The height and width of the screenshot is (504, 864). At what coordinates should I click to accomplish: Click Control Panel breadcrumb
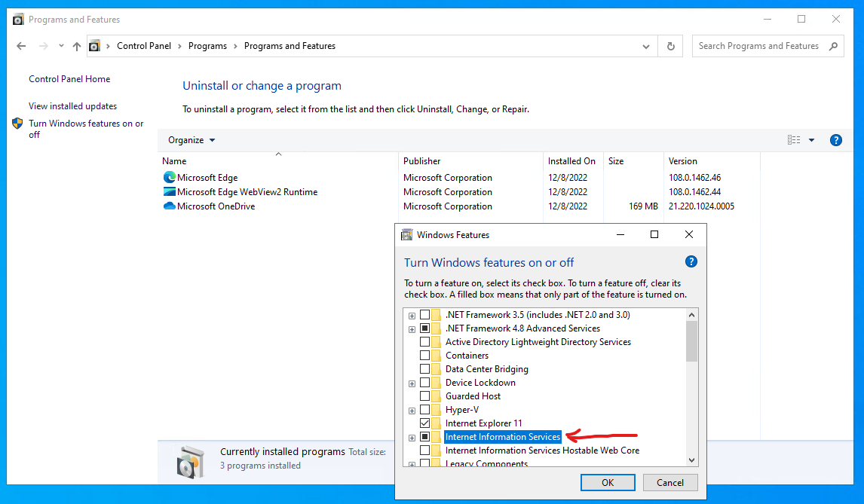click(144, 46)
